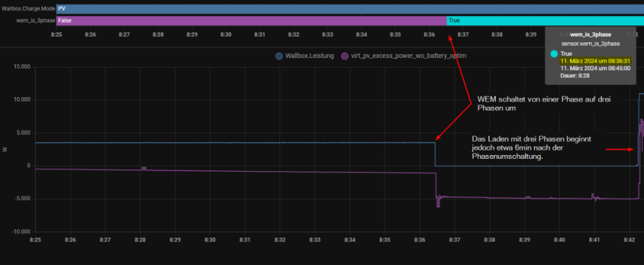Image resolution: width=644 pixels, height=265 pixels.
Task: Click the 8:25 label on the bottom axis
Action: coord(35,239)
